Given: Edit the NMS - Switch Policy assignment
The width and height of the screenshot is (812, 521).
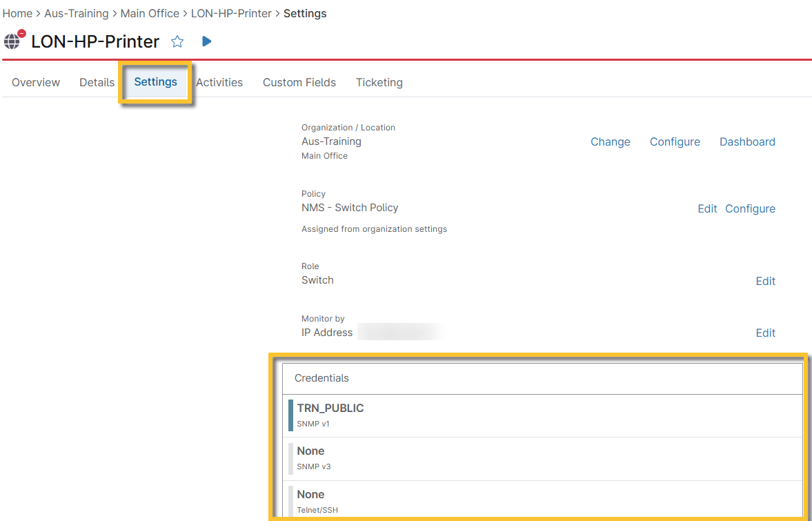Looking at the screenshot, I should 707,208.
